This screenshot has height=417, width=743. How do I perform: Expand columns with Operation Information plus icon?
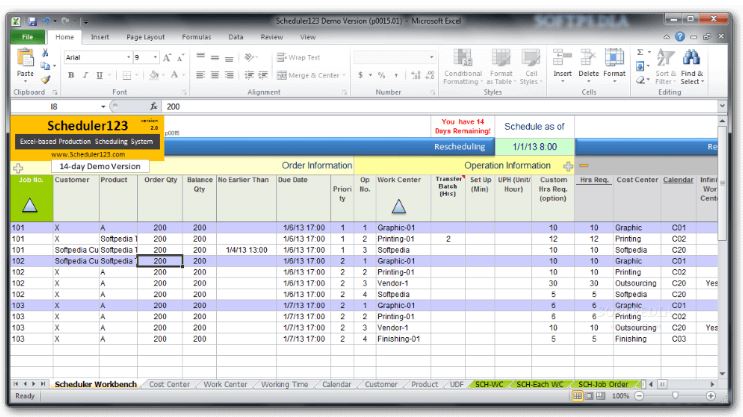[x=568, y=166]
